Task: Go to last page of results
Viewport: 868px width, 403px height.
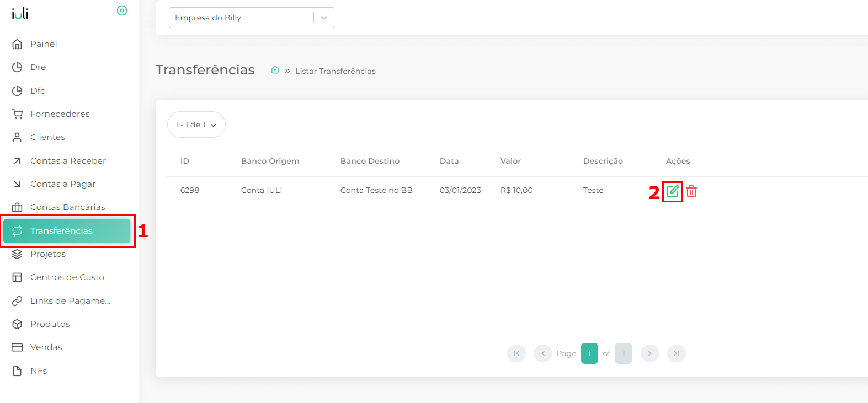Action: point(676,353)
